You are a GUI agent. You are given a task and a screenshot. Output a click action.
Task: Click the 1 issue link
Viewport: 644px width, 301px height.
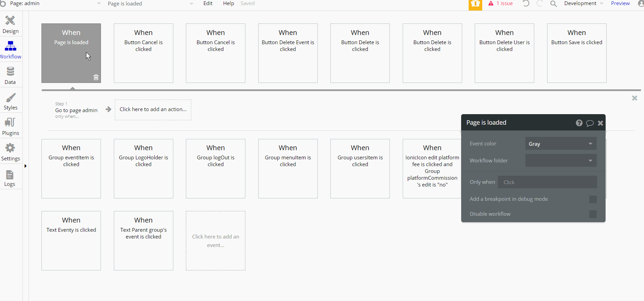click(x=504, y=3)
